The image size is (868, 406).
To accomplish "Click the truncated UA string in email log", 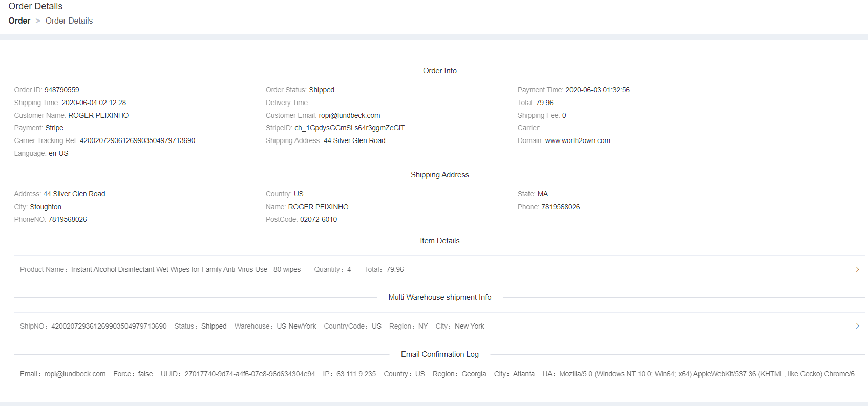I will [710, 374].
